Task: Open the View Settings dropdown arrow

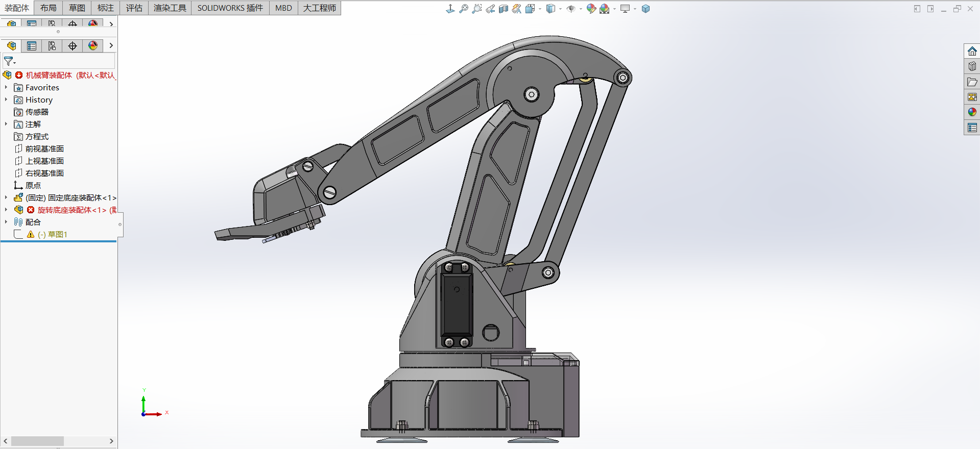Action: [635, 9]
